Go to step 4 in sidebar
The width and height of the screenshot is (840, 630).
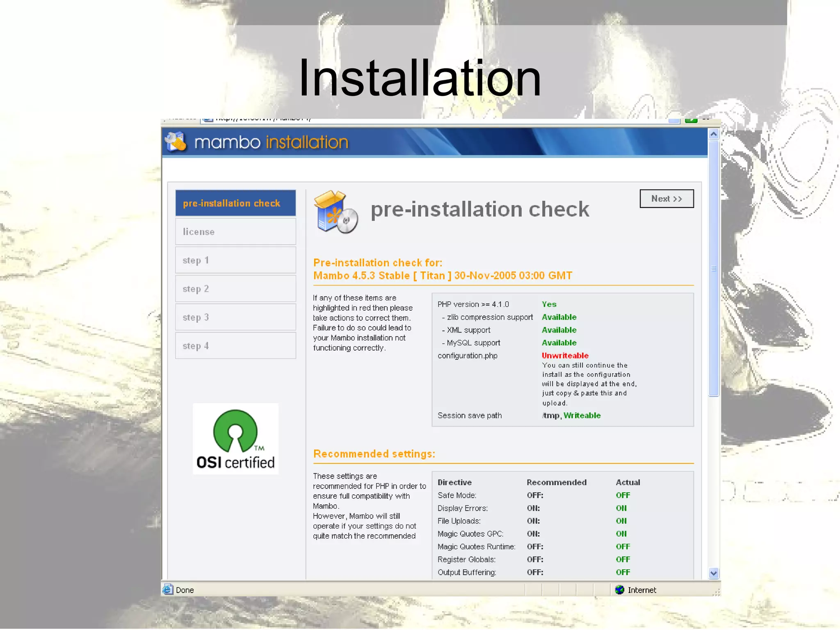[235, 346]
